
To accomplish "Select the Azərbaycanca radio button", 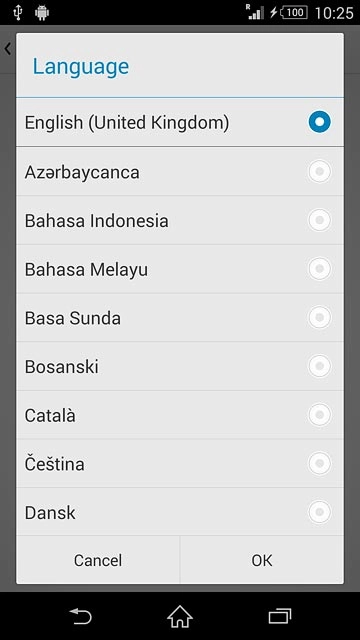I will pyautogui.click(x=320, y=172).
